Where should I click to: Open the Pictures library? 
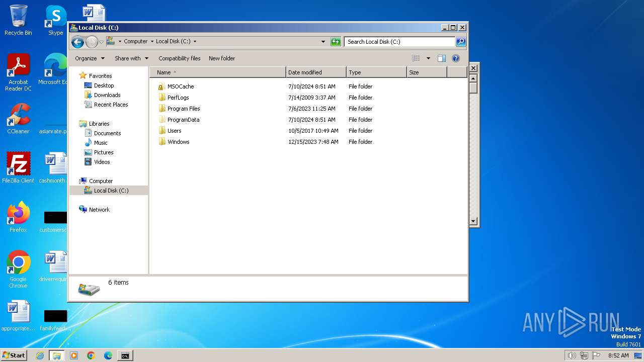[x=104, y=152]
